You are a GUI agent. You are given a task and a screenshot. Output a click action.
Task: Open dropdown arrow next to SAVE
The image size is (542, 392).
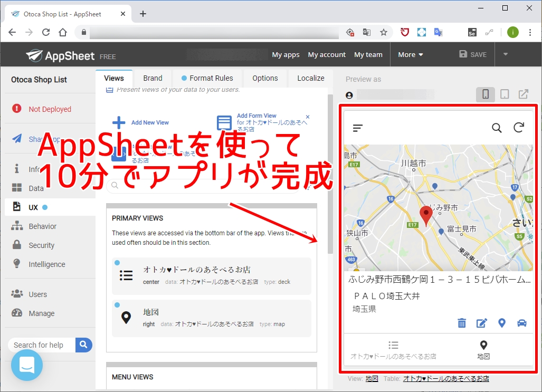click(x=506, y=54)
